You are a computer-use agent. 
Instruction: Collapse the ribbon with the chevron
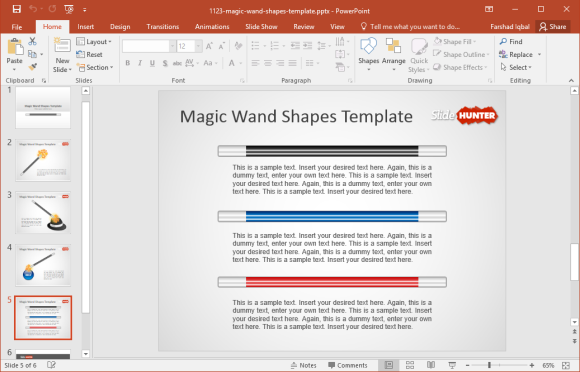pos(571,81)
